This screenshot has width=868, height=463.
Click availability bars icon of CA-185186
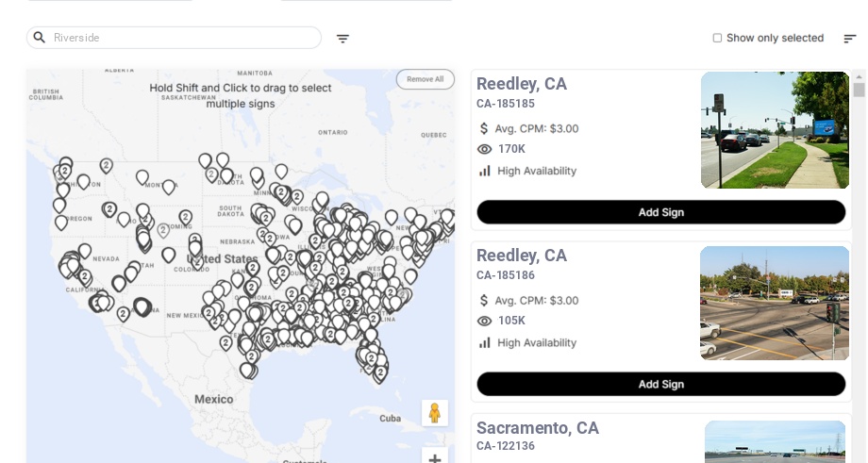485,342
